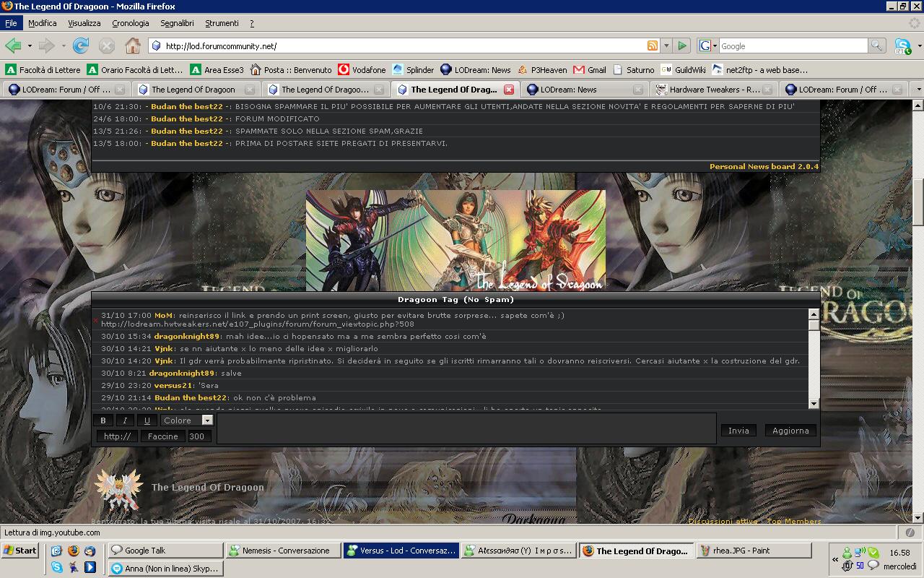The width and height of the screenshot is (924, 578).
Task: Open the Google search engine dropdown
Action: pyautogui.click(x=708, y=46)
